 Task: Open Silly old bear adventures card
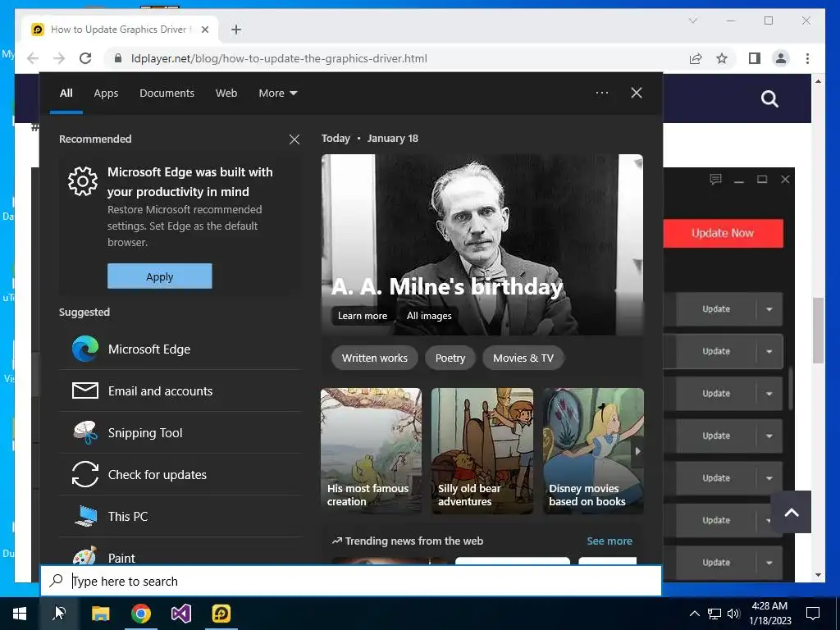pos(482,451)
